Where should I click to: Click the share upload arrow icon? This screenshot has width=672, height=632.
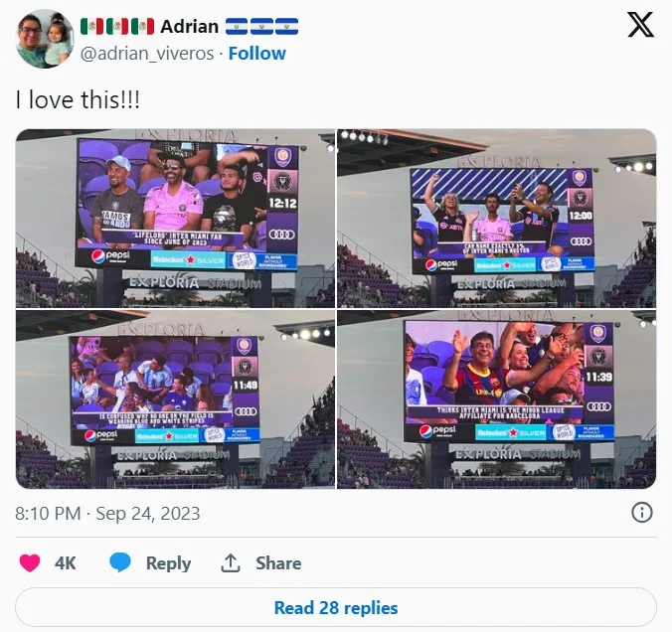(x=231, y=562)
